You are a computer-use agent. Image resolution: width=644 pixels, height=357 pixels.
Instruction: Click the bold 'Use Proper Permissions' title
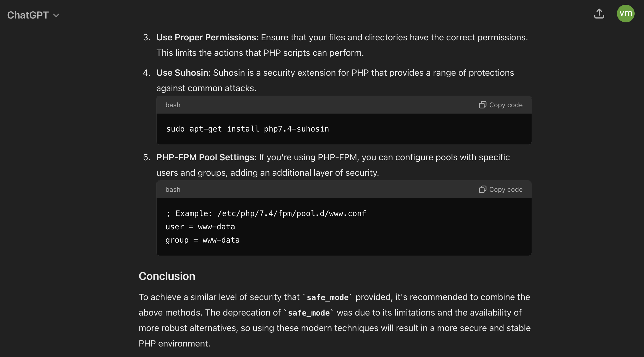pyautogui.click(x=206, y=37)
